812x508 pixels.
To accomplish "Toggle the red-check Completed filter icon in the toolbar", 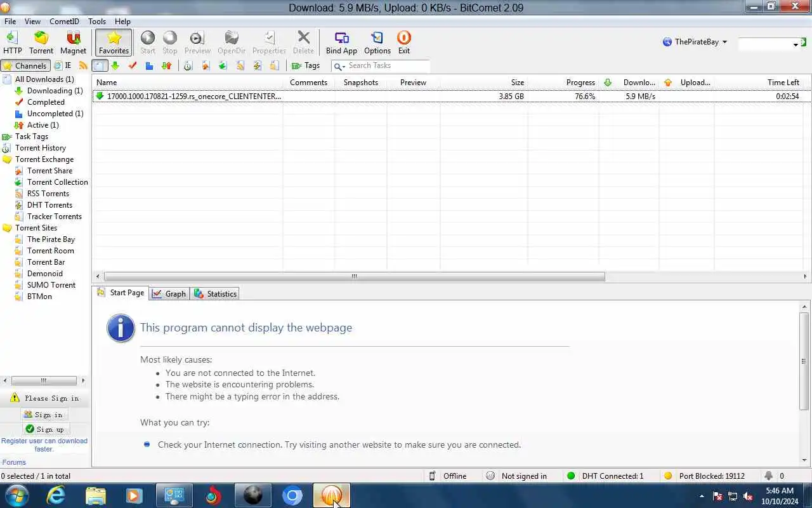I will 133,65.
